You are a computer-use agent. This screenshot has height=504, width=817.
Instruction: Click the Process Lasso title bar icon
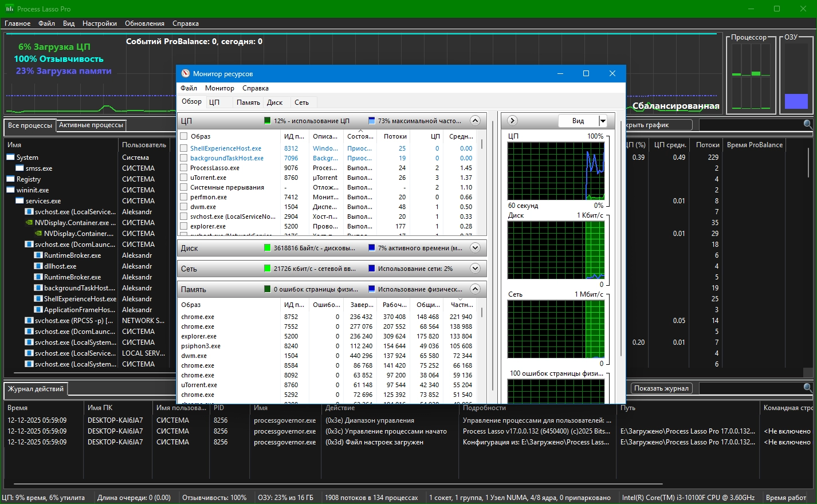(x=9, y=9)
